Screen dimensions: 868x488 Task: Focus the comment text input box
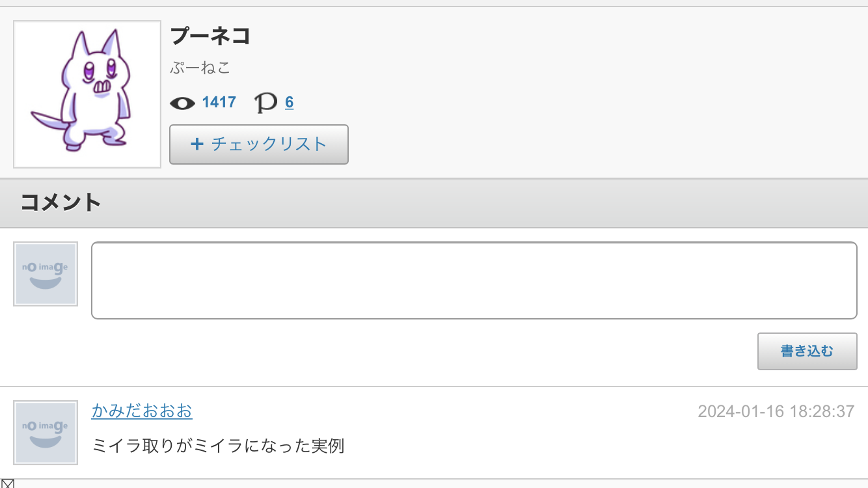(x=474, y=280)
